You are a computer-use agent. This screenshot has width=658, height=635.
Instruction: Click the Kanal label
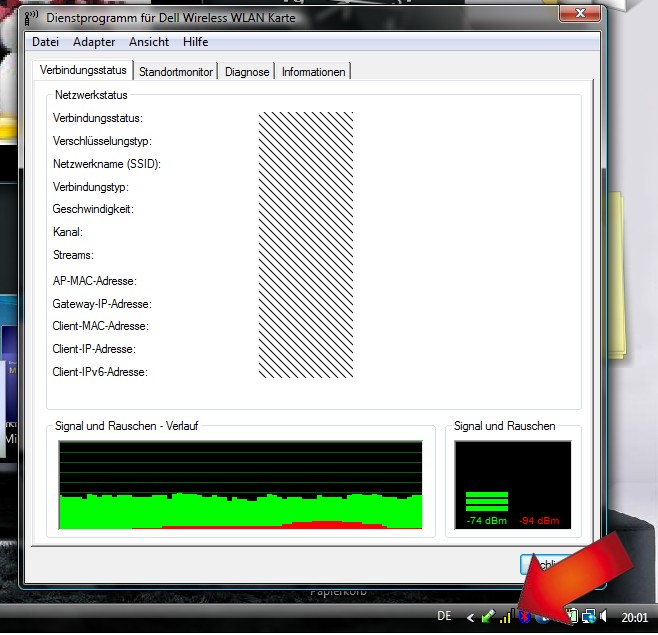click(68, 232)
